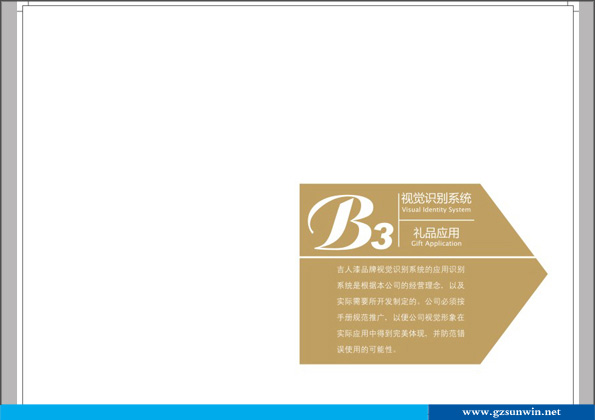595x420 pixels.
Task: Select the horizontal white line under 视觉识别系统
Action: 436,220
